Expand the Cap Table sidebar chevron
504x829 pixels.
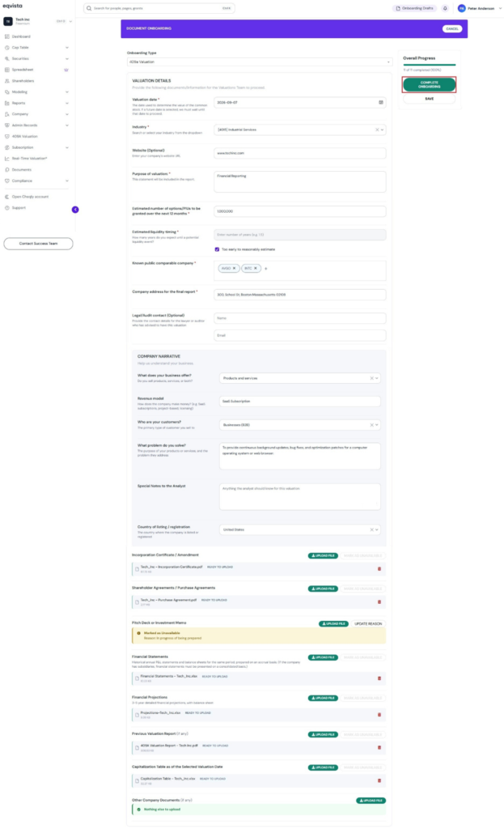(x=67, y=48)
